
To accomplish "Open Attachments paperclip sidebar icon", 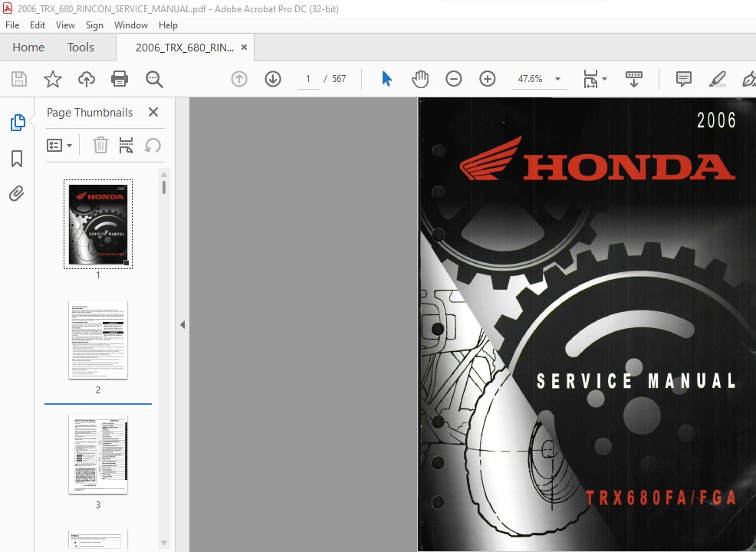I will coord(17,193).
